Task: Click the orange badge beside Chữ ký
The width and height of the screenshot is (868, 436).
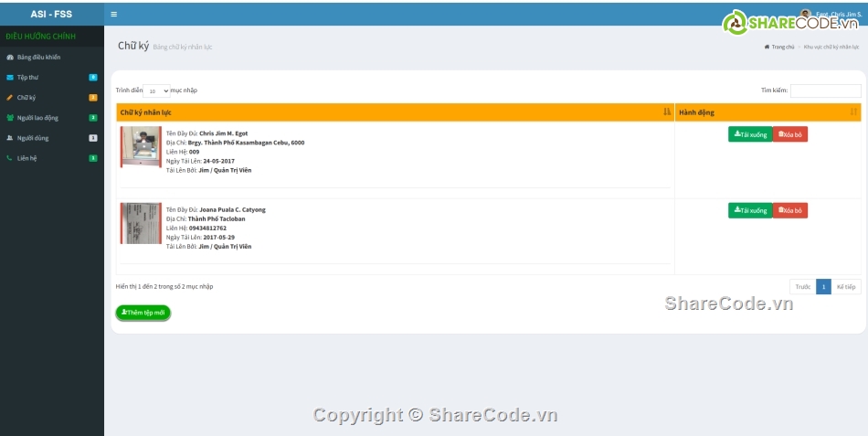Action: 93,98
